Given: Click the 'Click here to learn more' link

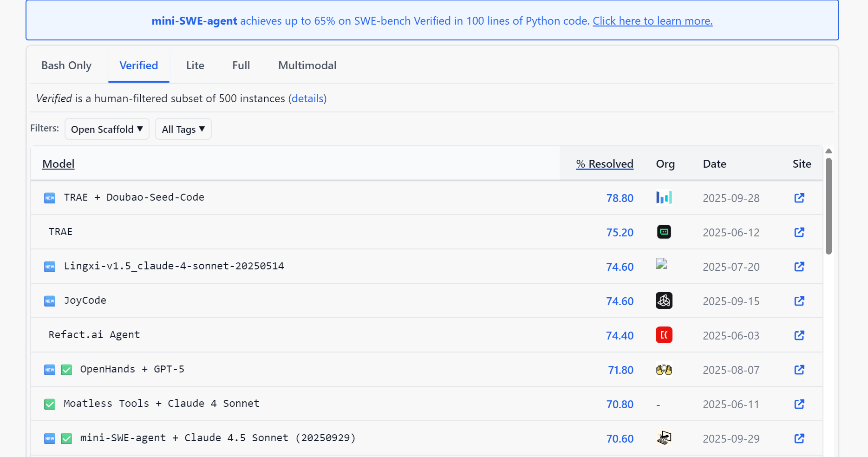Looking at the screenshot, I should point(652,21).
